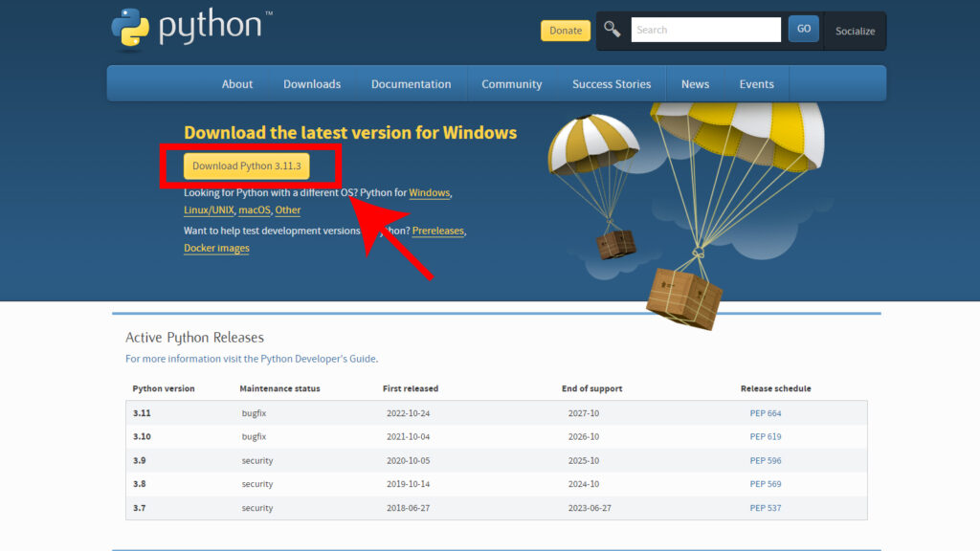
Task: Click the 2020-10-05 first released date
Action: coord(408,460)
